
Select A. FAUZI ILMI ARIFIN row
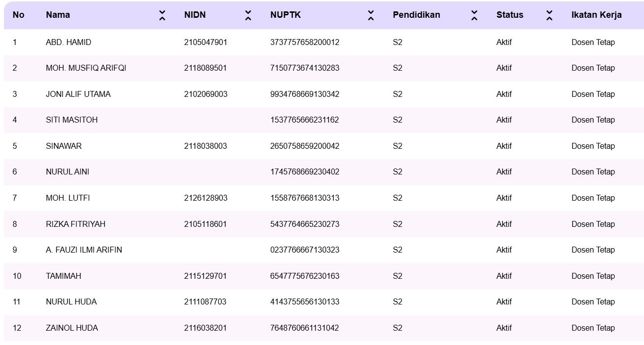[84, 250]
